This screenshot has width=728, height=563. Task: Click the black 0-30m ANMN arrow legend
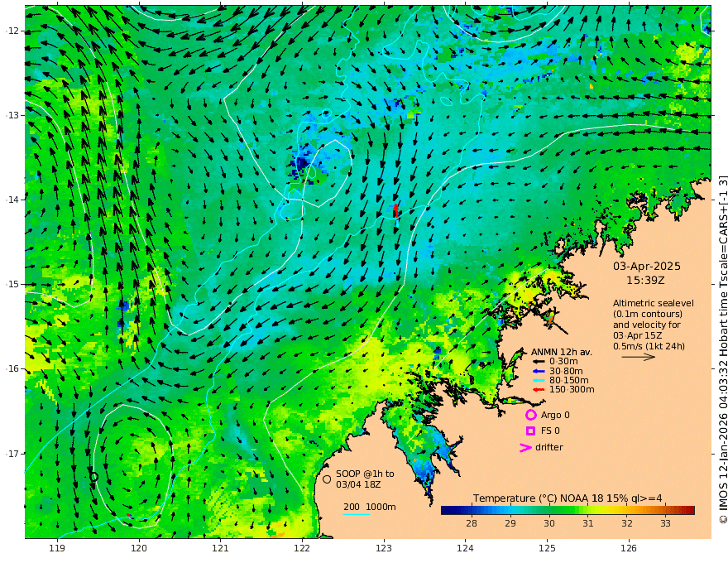click(538, 362)
